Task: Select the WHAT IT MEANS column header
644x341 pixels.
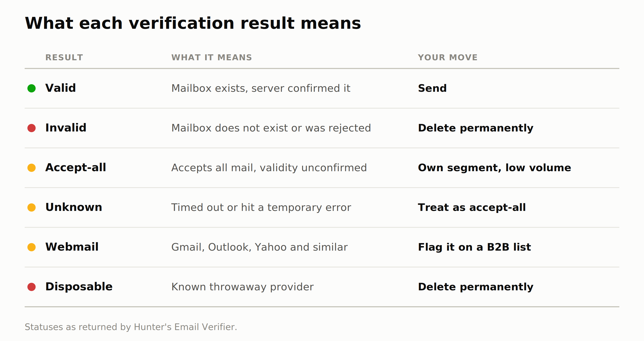Action: pos(212,58)
